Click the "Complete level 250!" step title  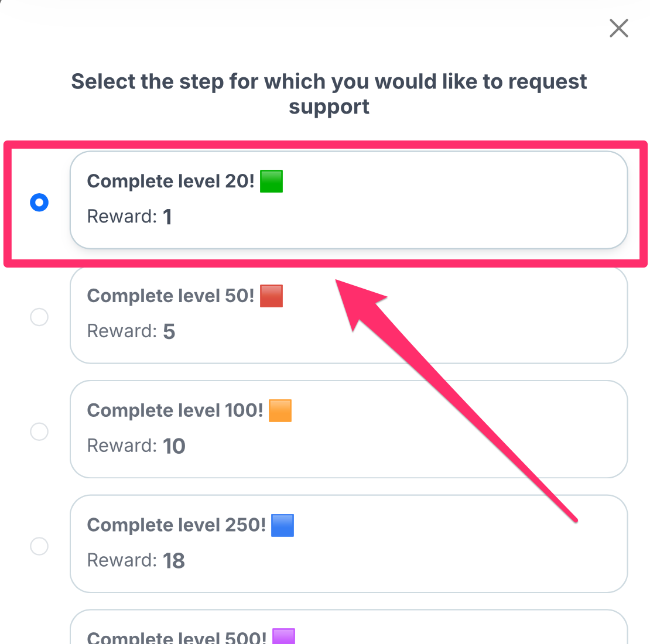[176, 526]
